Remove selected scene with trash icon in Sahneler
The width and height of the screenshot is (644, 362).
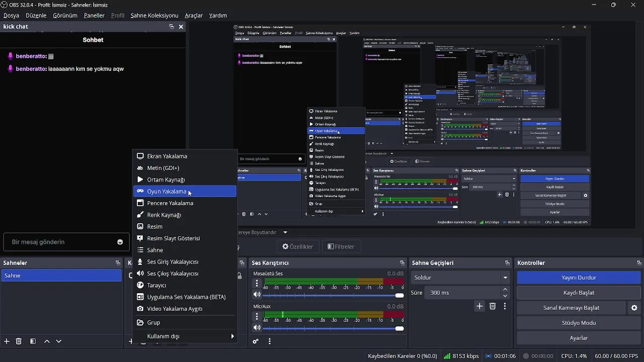[19, 341]
